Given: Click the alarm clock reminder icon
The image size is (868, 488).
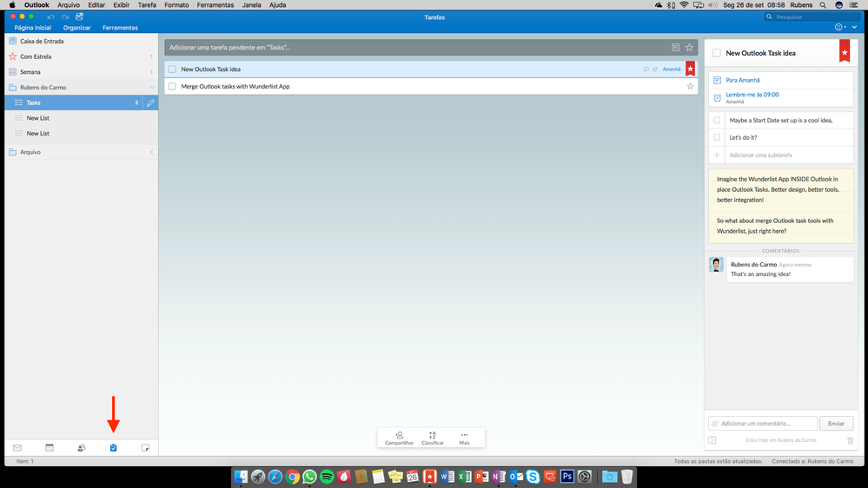Looking at the screenshot, I should (718, 98).
